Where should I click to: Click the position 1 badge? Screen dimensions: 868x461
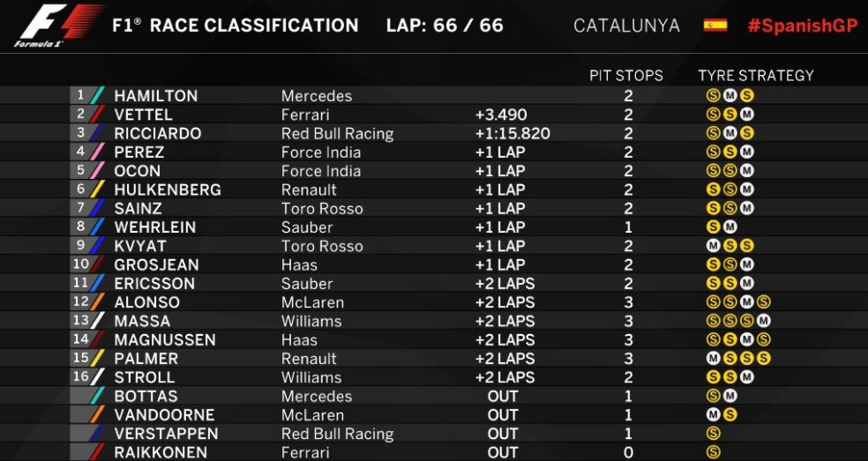(81, 95)
